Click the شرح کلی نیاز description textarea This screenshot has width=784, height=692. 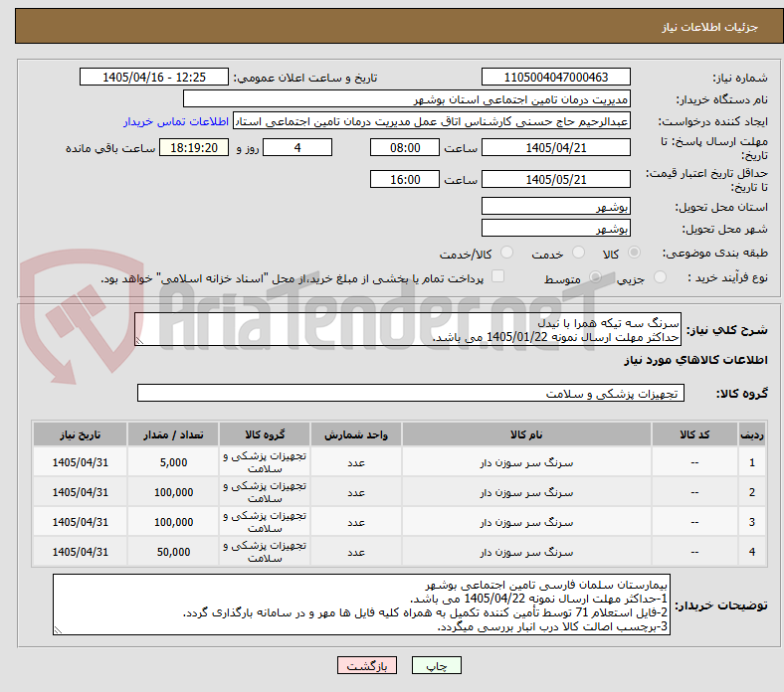pyautogui.click(x=408, y=329)
